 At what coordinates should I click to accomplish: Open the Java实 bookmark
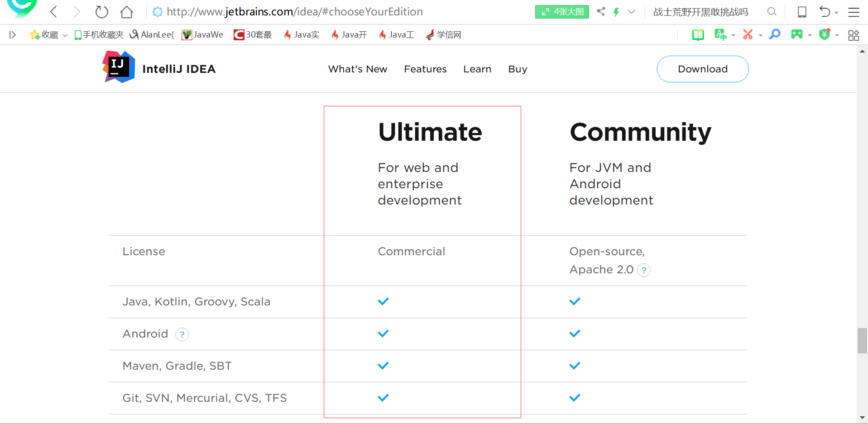pyautogui.click(x=302, y=35)
